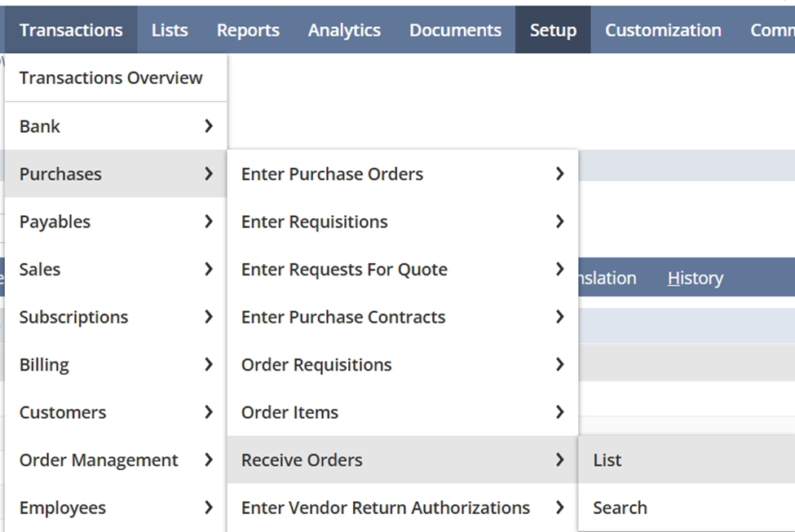Screen dimensions: 795x532
Task: Expand the Payables submenu arrow
Action: [x=209, y=222]
